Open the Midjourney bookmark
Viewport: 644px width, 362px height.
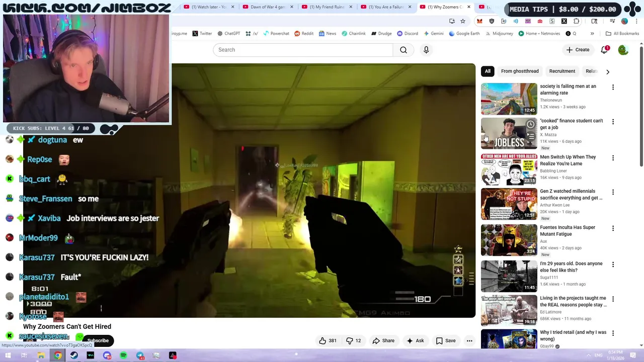point(499,34)
